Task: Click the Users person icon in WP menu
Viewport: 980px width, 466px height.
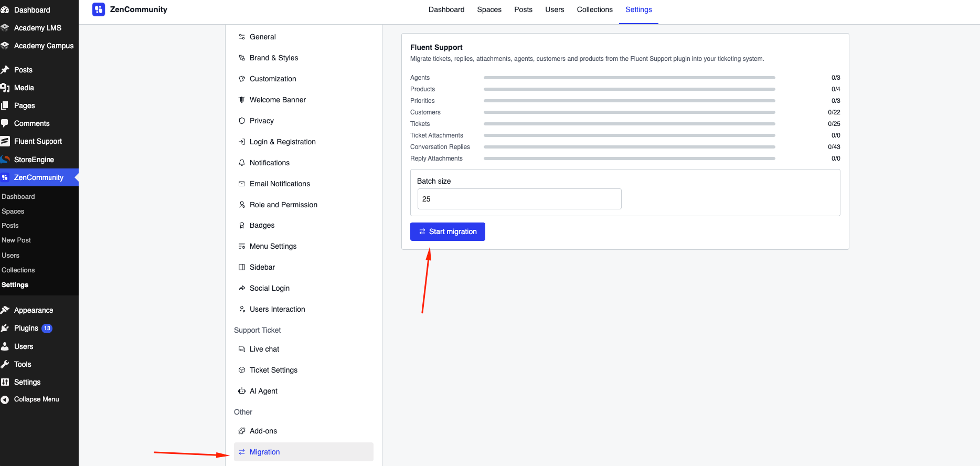Action: coord(5,346)
